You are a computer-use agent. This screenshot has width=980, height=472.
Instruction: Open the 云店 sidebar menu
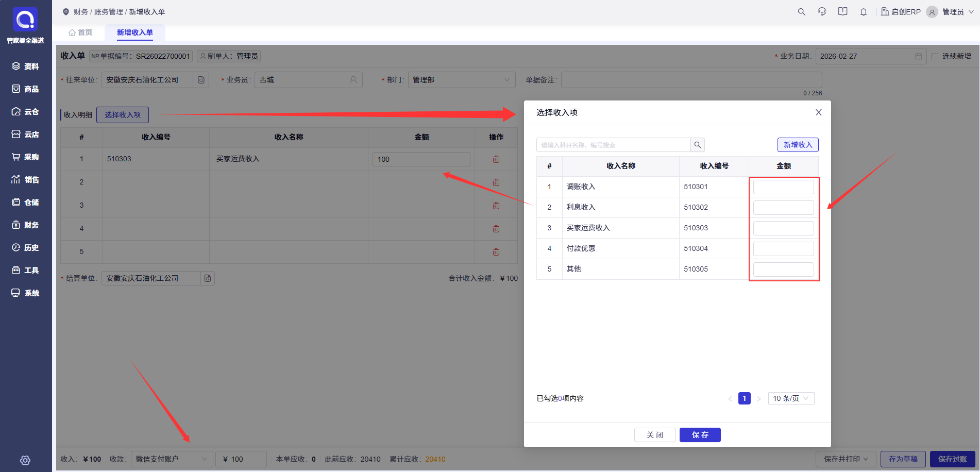pyautogui.click(x=26, y=134)
